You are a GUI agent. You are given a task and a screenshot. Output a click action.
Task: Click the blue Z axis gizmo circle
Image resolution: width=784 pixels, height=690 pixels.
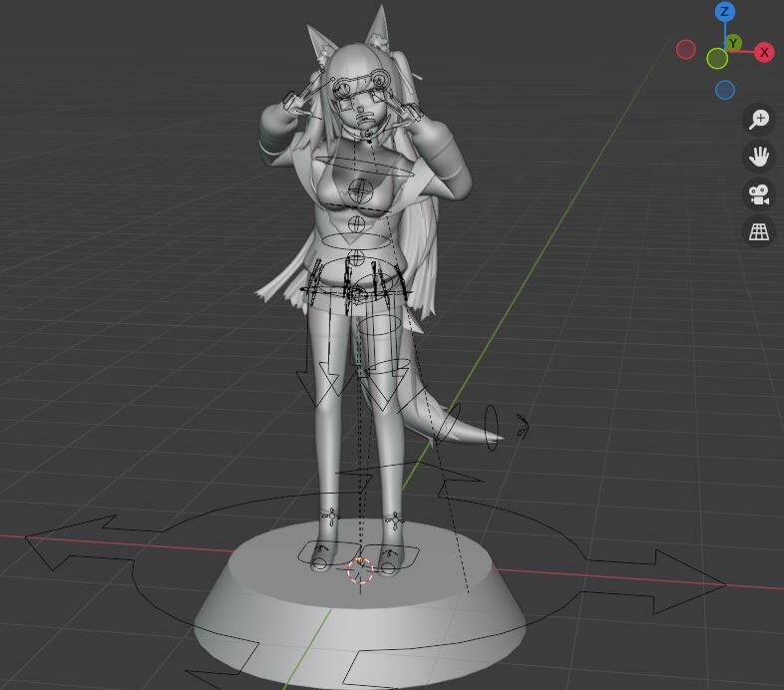click(x=724, y=11)
